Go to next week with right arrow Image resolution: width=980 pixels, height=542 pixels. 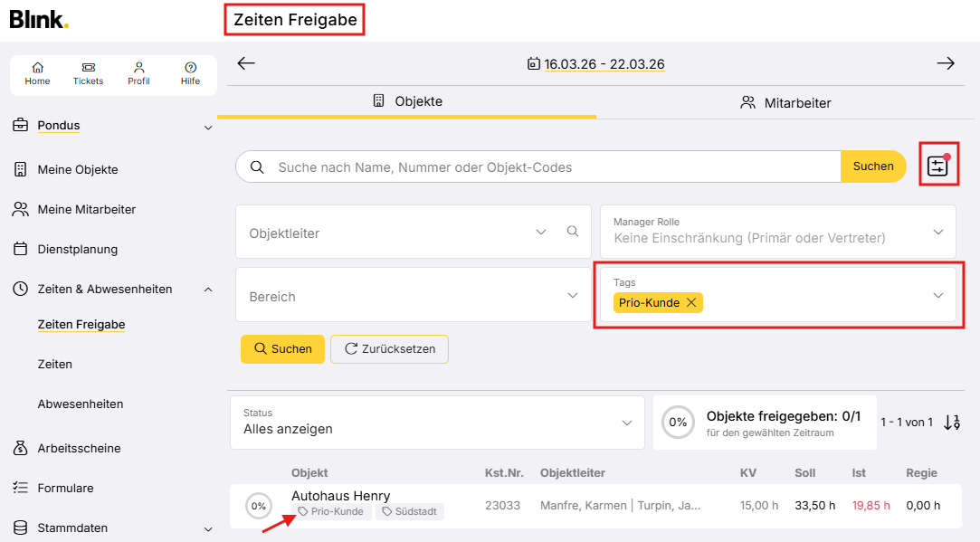(x=945, y=63)
